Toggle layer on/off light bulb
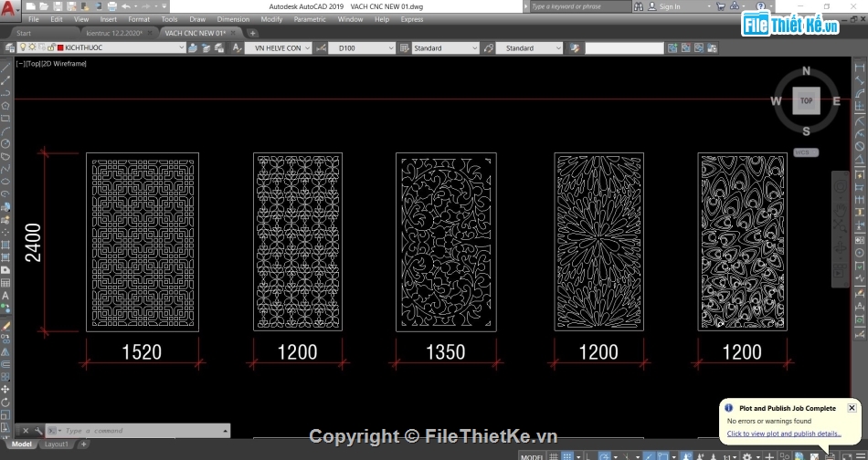 tap(23, 47)
